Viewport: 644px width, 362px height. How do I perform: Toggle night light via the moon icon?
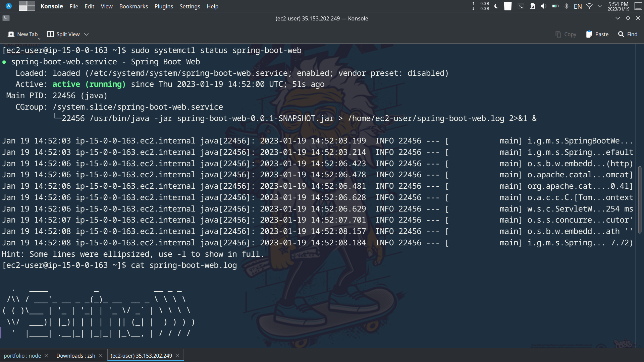pyautogui.click(x=496, y=6)
